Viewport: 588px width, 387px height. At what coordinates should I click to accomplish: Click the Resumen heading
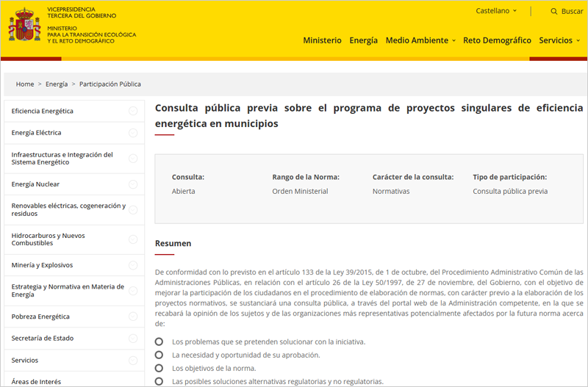[x=173, y=243]
